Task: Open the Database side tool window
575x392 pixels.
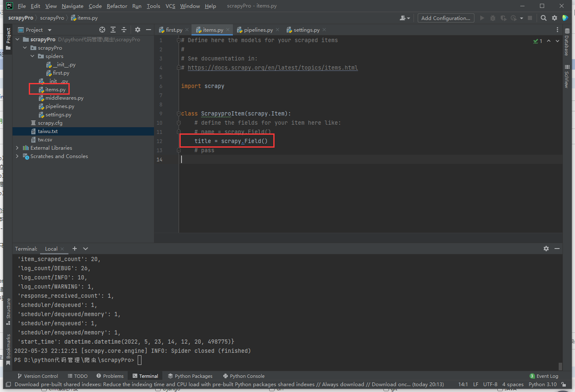Action: tap(567, 42)
